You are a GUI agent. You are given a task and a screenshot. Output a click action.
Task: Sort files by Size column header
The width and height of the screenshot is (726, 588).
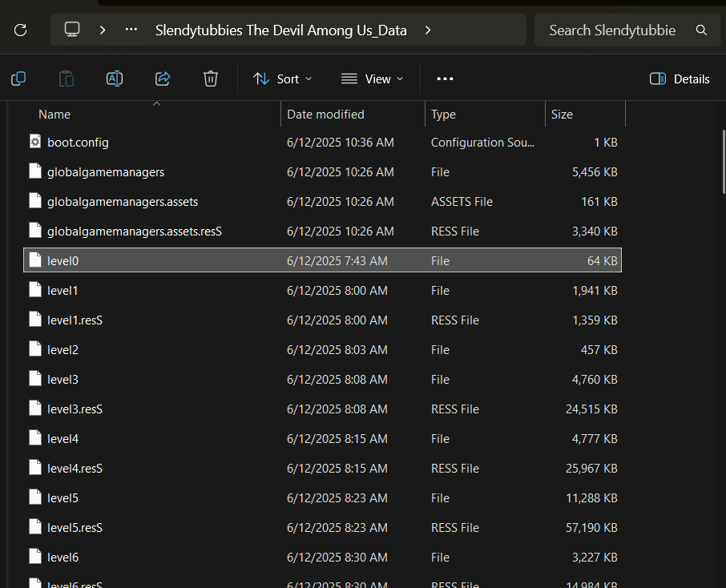[562, 115]
